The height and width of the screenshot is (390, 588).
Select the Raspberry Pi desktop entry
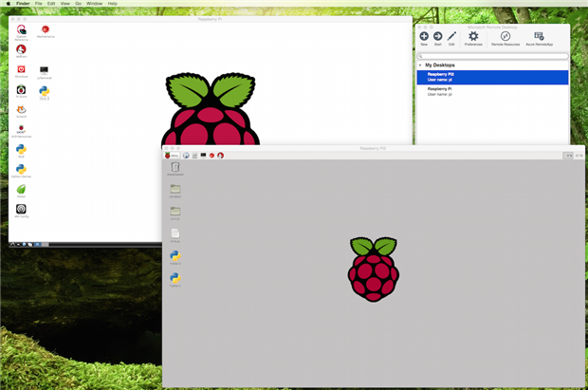pyautogui.click(x=493, y=92)
